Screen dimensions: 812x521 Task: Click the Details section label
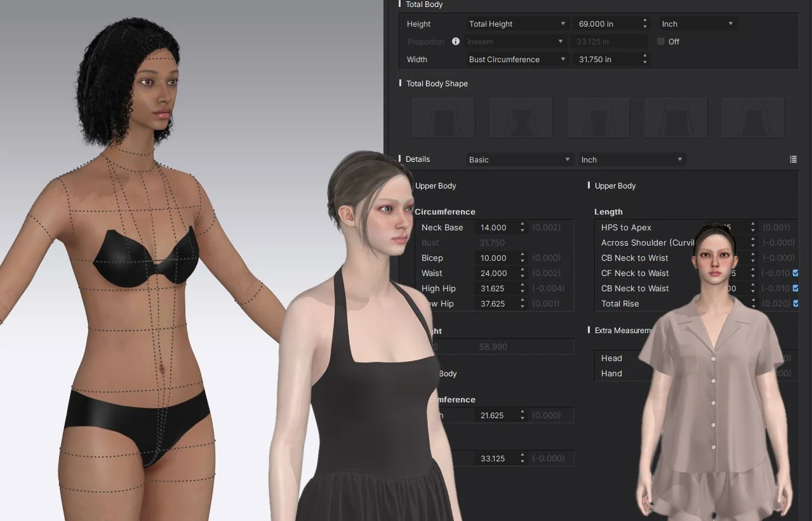(x=418, y=159)
